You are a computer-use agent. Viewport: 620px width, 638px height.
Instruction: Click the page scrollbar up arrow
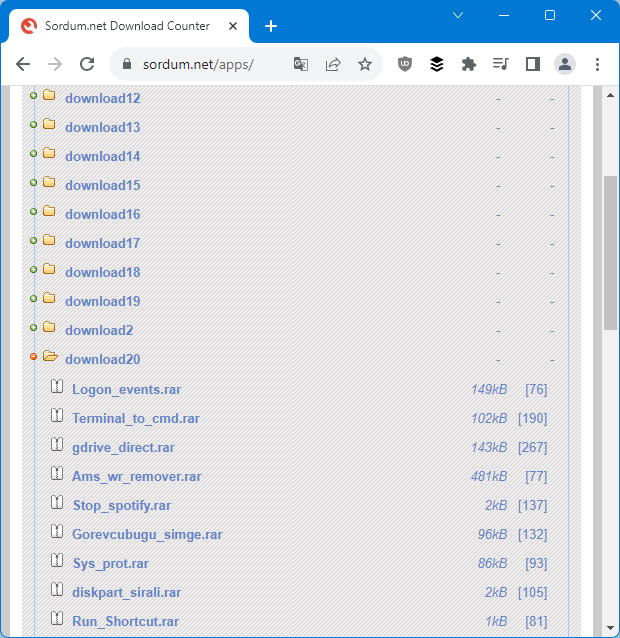(610, 95)
